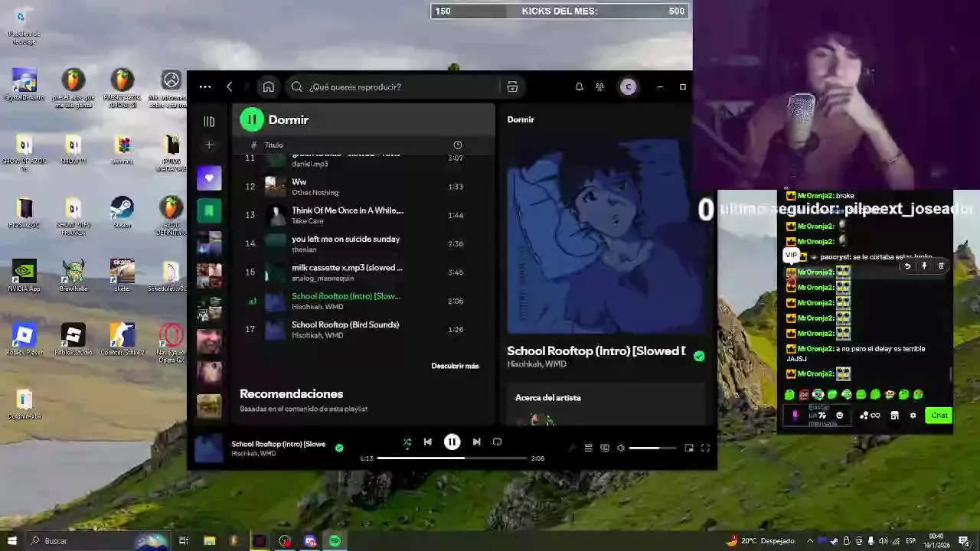Viewport: 980px width, 551px height.
Task: Open Task View on taskbar
Action: click(184, 541)
